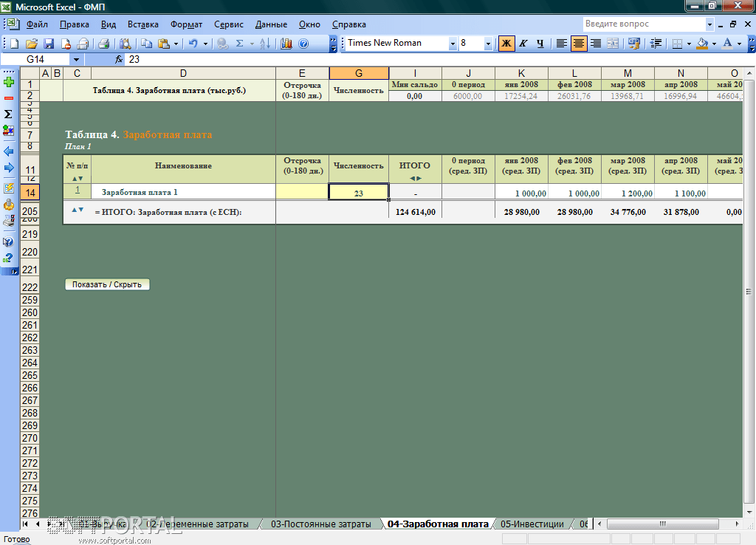Select the Заработная плата 1 cell
The image size is (756, 545).
[x=183, y=192]
